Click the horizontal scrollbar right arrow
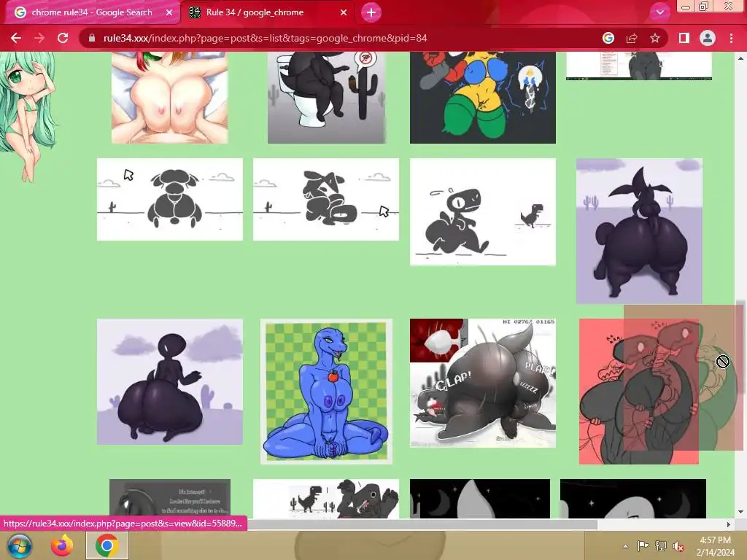 coord(729,524)
